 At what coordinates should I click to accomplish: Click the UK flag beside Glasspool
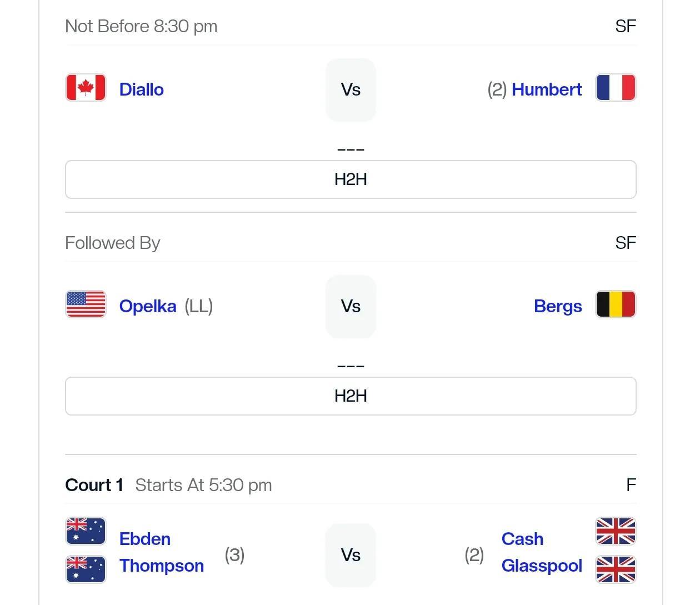click(x=616, y=569)
